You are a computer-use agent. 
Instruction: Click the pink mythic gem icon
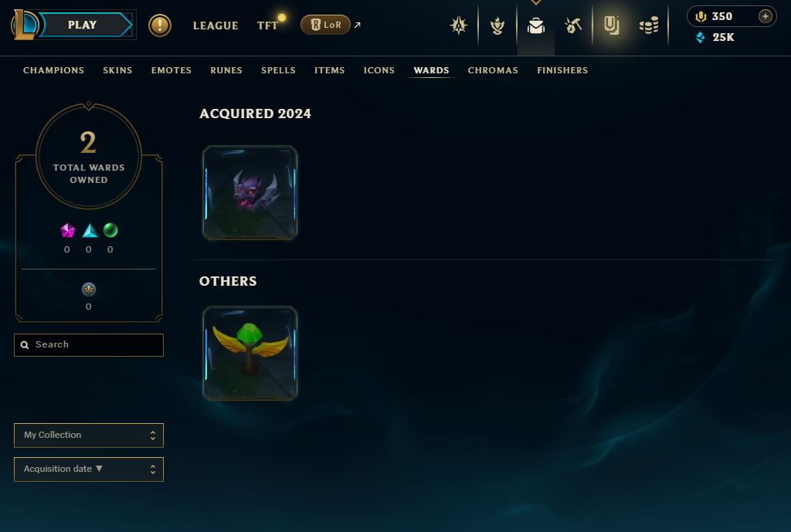67,230
